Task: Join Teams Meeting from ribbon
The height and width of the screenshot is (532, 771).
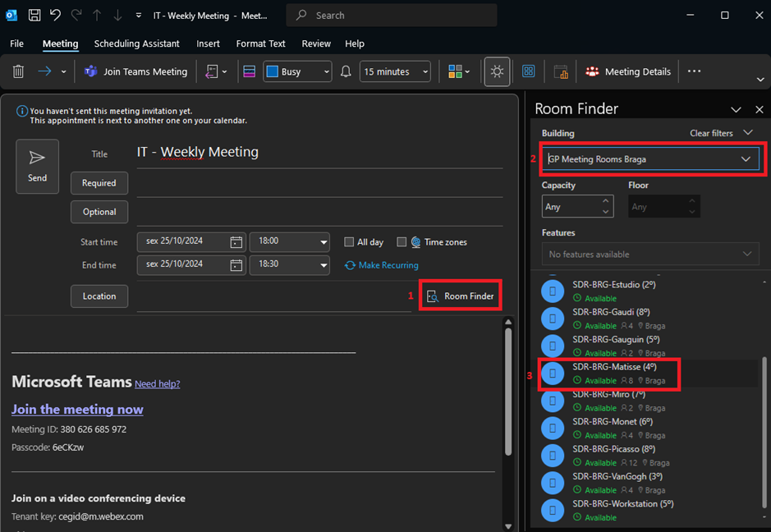Action: 135,71
